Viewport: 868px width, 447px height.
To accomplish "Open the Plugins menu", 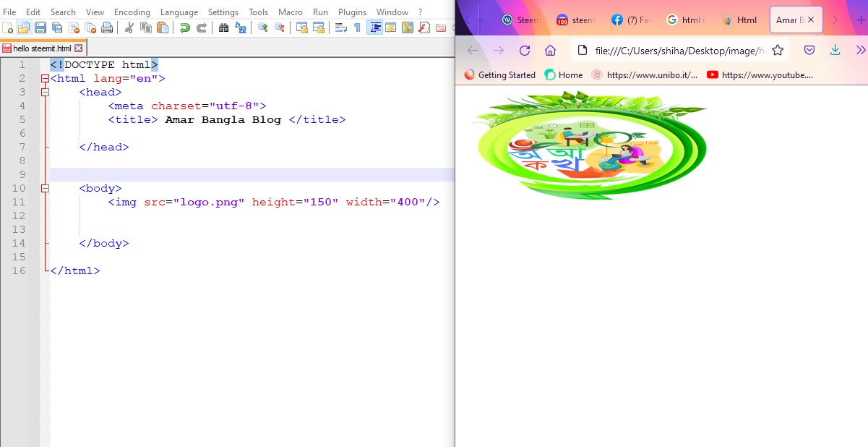I will click(x=352, y=12).
